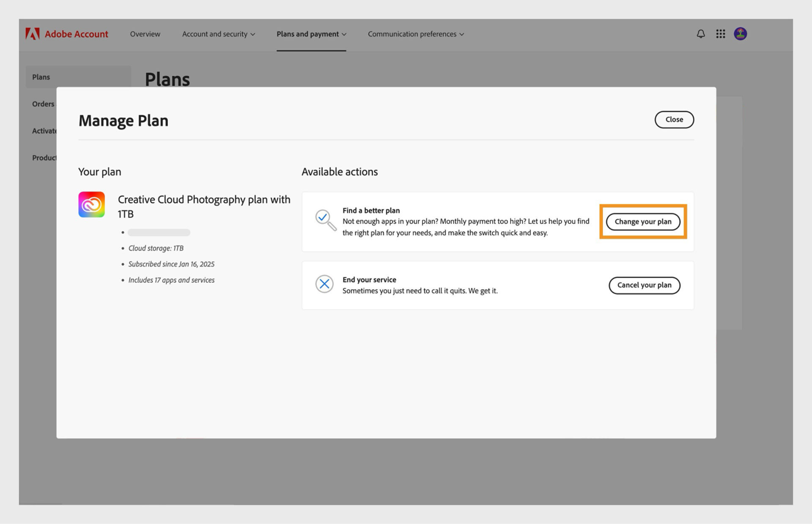Expand the Plans and payment dropdown
Image resolution: width=812 pixels, height=524 pixels.
[x=311, y=34]
